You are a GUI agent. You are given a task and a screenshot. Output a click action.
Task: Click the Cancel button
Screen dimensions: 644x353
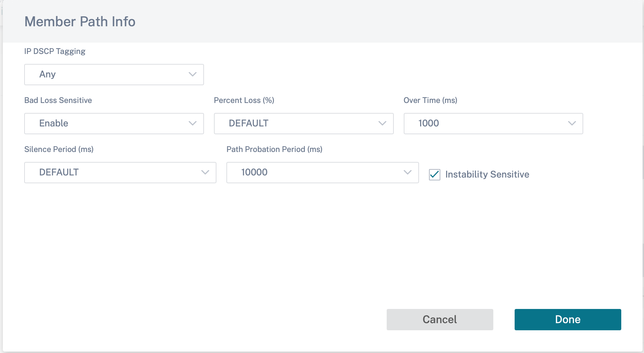(440, 320)
